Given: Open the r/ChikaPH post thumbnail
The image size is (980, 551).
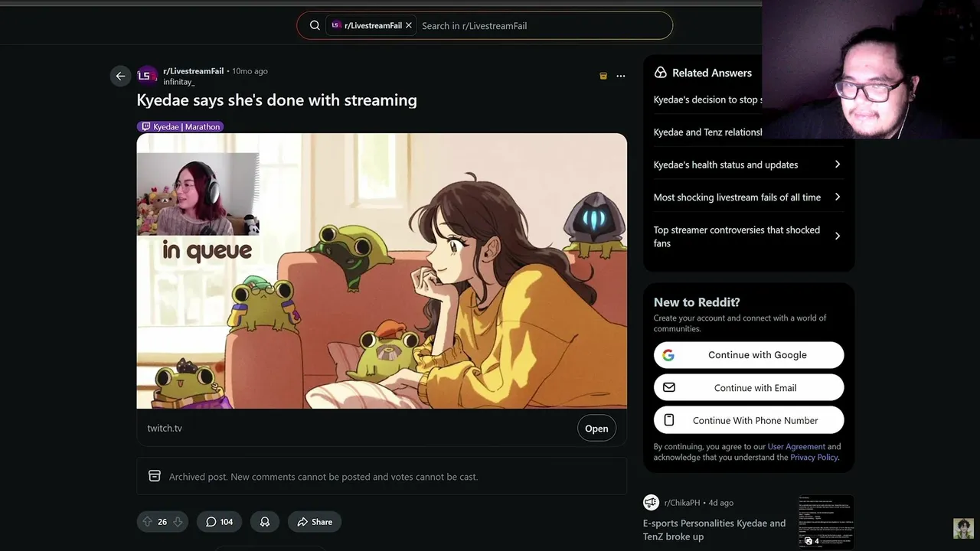Looking at the screenshot, I should point(826,522).
